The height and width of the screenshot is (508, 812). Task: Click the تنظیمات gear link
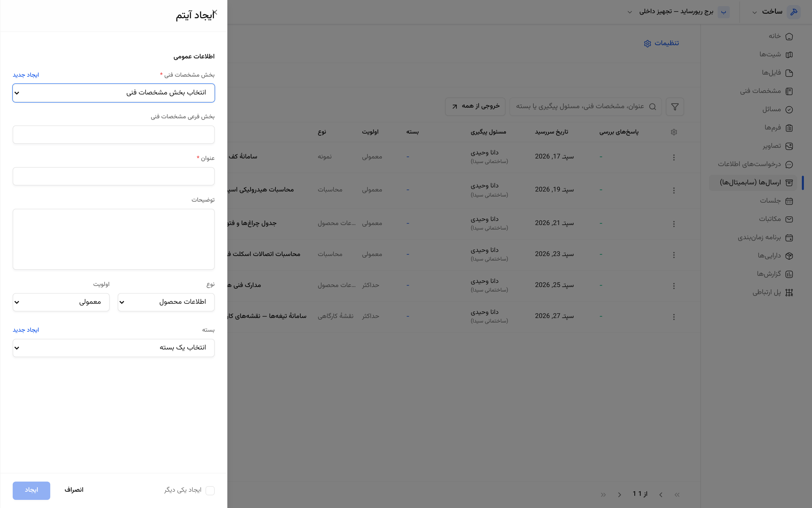point(661,43)
